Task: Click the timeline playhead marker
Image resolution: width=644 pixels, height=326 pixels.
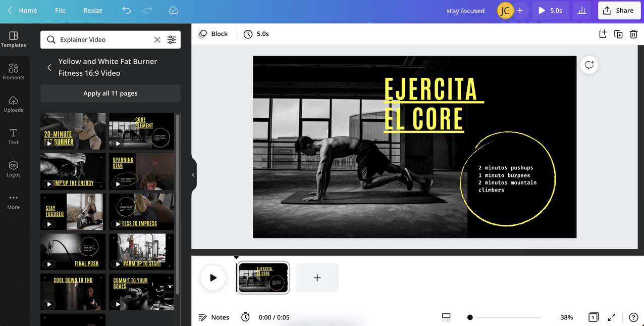Action: 236,257
